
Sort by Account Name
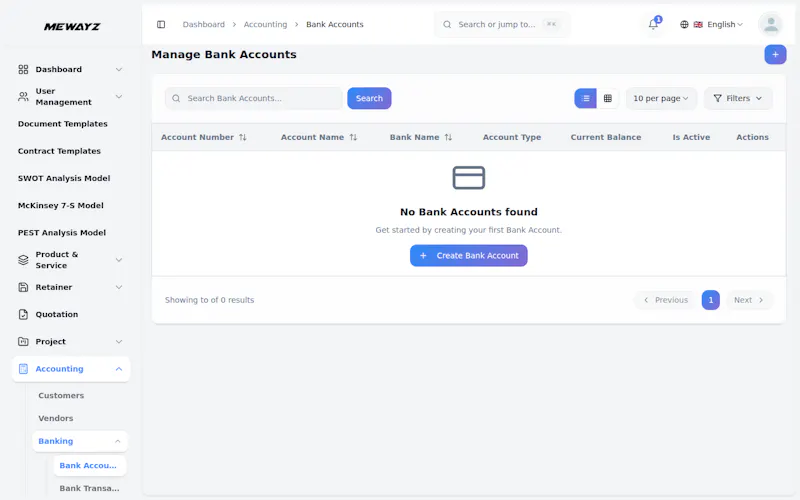click(x=319, y=137)
